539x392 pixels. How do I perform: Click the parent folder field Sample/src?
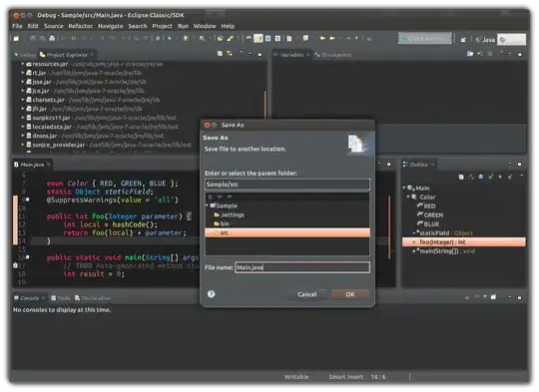click(x=287, y=185)
